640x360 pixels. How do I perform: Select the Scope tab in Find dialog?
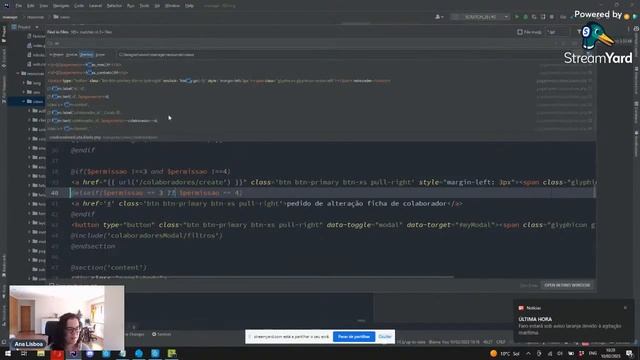click(100, 54)
